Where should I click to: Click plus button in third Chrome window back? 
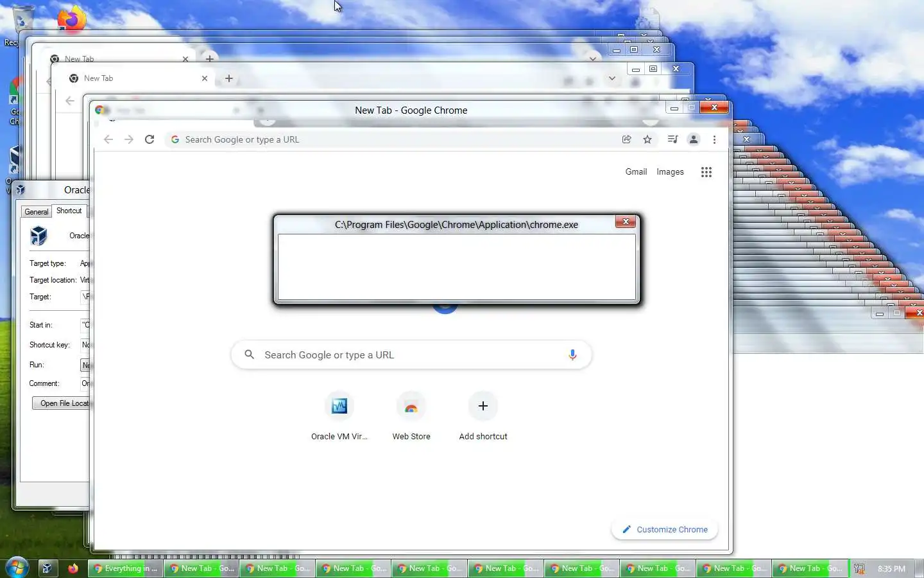[x=209, y=58]
